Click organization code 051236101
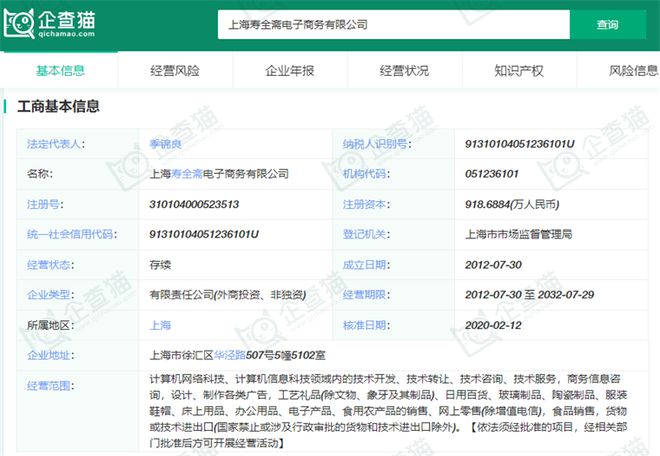Image resolution: width=660 pixels, height=456 pixels. tap(492, 174)
